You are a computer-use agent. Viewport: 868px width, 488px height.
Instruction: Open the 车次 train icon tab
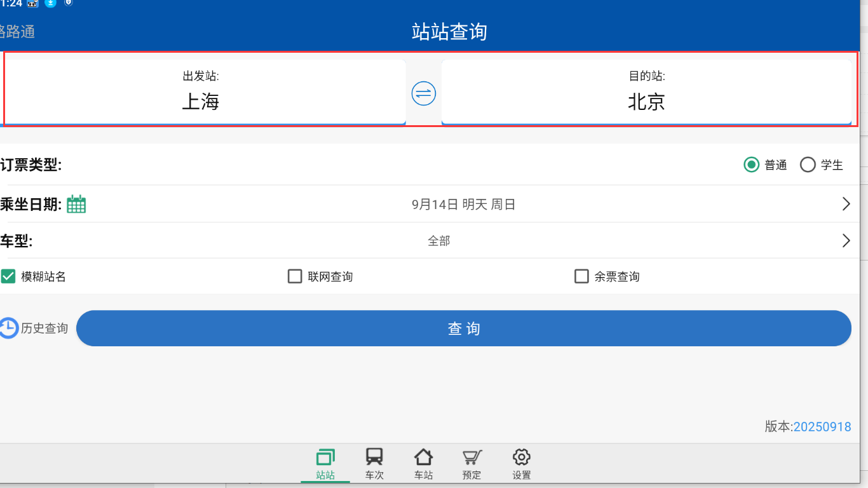374,457
